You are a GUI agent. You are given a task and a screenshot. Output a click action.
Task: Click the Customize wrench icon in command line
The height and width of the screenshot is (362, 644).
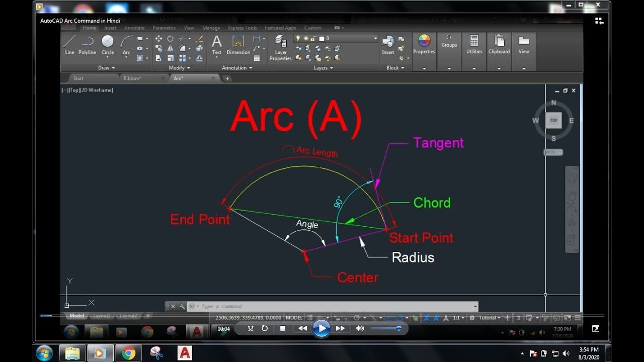click(x=182, y=306)
